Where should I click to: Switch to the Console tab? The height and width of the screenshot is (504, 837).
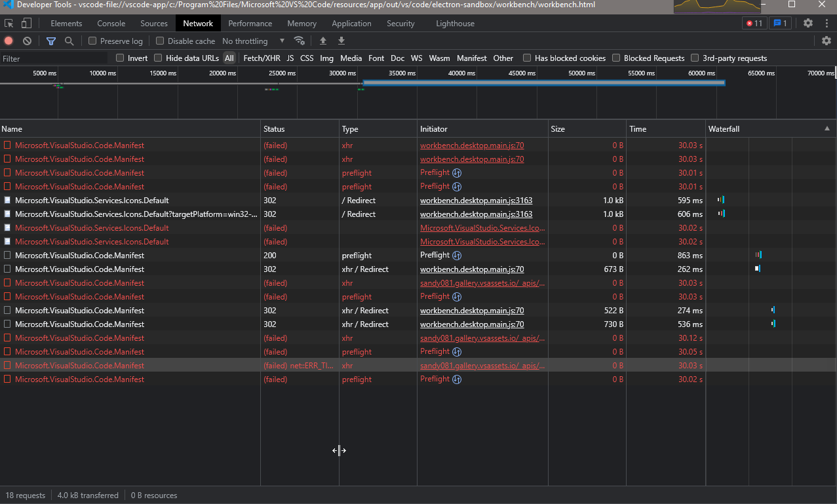pyautogui.click(x=111, y=23)
